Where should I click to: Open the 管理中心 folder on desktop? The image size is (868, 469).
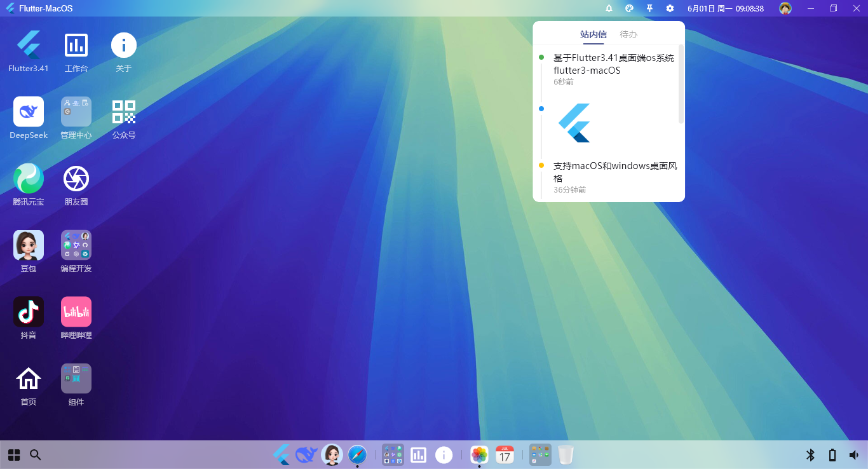pyautogui.click(x=76, y=112)
